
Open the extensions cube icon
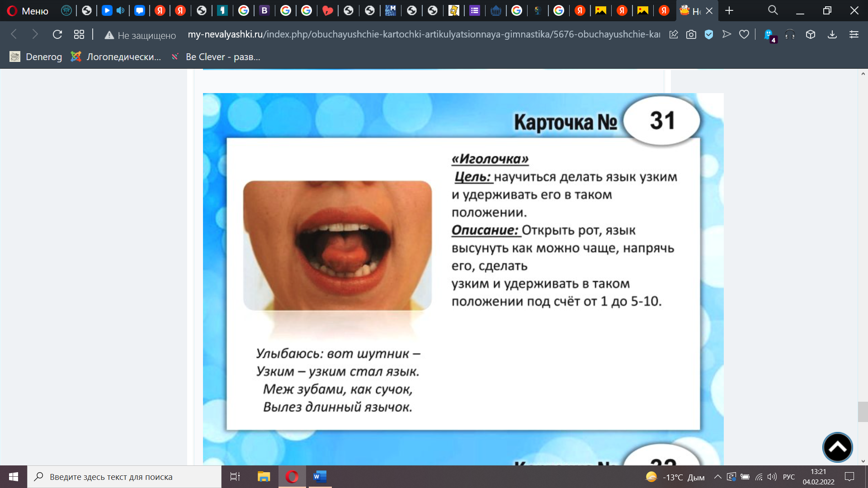[x=811, y=34]
